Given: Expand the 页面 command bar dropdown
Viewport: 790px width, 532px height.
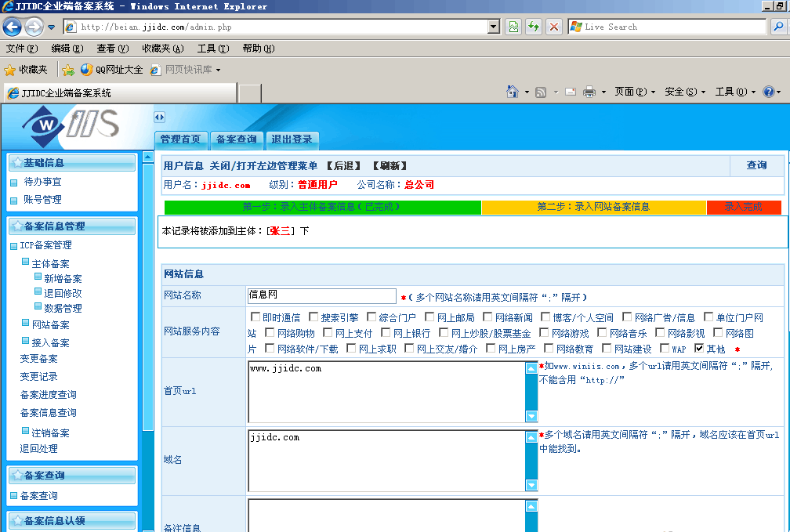Looking at the screenshot, I should coord(635,92).
